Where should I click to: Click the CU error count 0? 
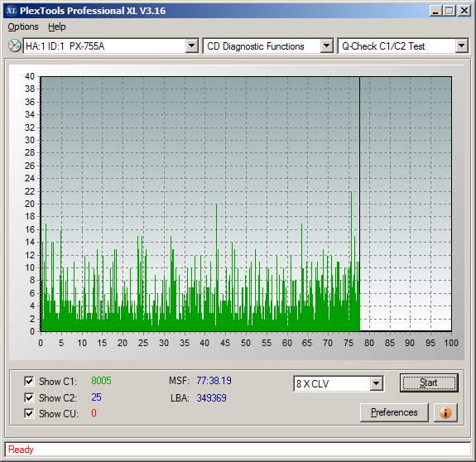pos(94,413)
